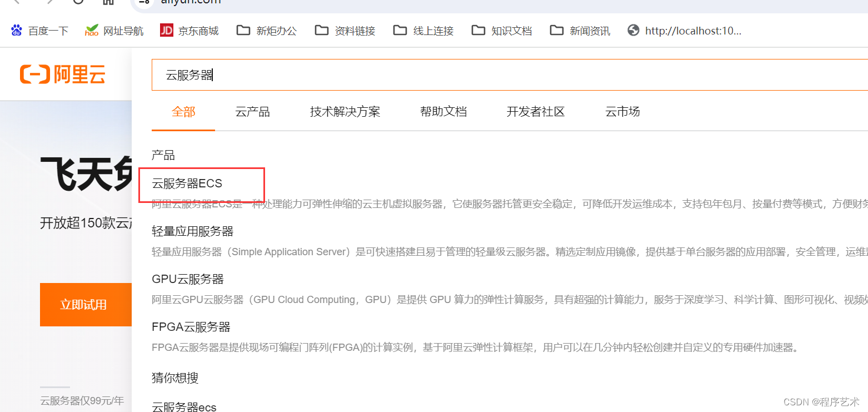Open the 百度一下 bookmark
This screenshot has height=412, width=868.
(39, 31)
